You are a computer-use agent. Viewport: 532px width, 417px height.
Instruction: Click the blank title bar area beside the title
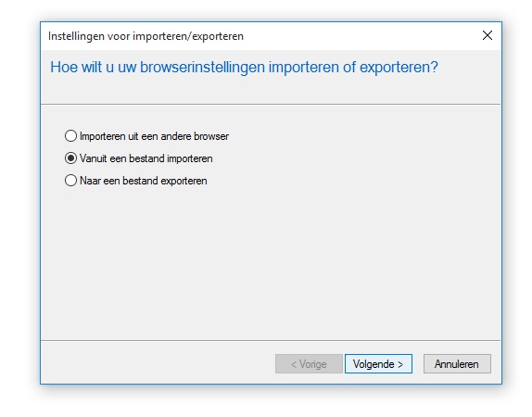pyautogui.click(x=360, y=36)
